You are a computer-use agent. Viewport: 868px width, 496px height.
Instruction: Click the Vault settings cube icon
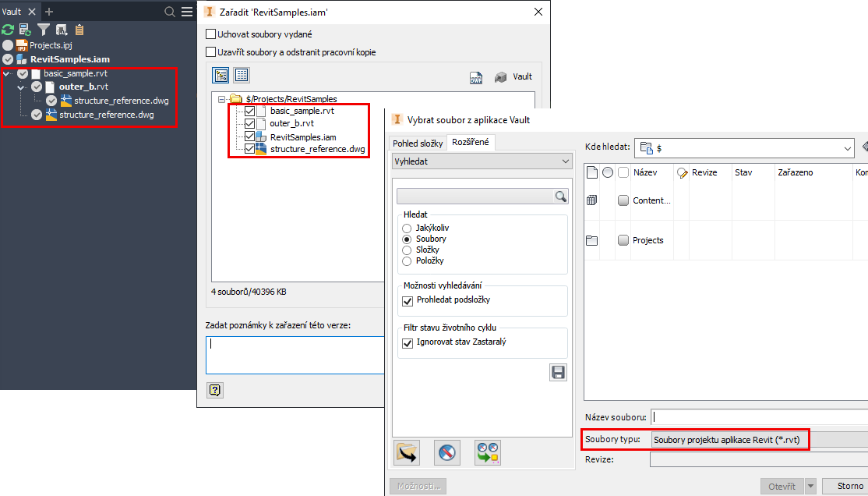click(x=501, y=77)
